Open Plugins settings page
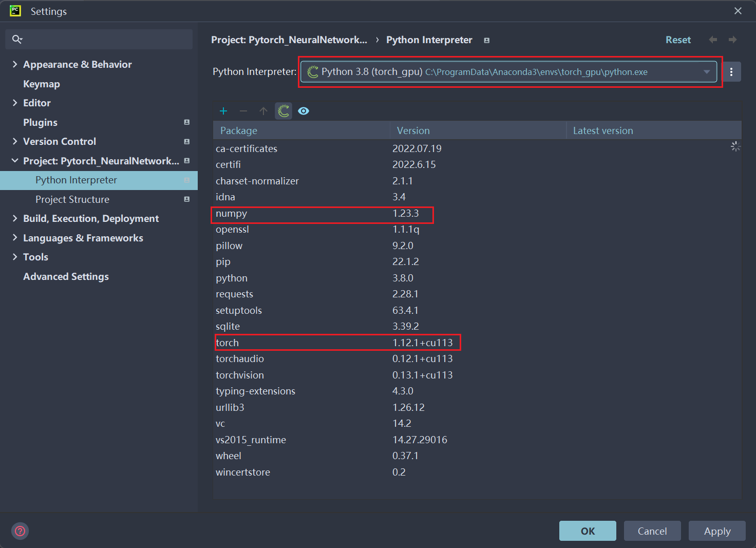This screenshot has width=756, height=548. tap(40, 122)
